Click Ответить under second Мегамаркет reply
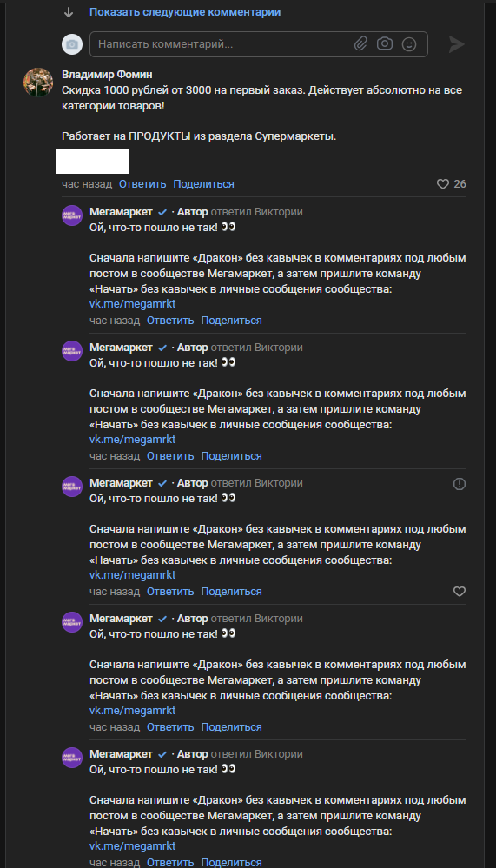 point(170,455)
